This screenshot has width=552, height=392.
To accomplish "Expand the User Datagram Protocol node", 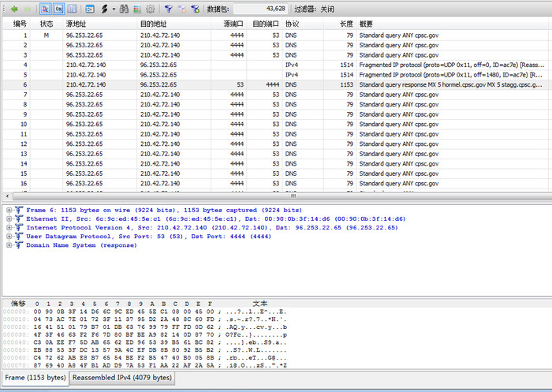I will click(x=9, y=237).
